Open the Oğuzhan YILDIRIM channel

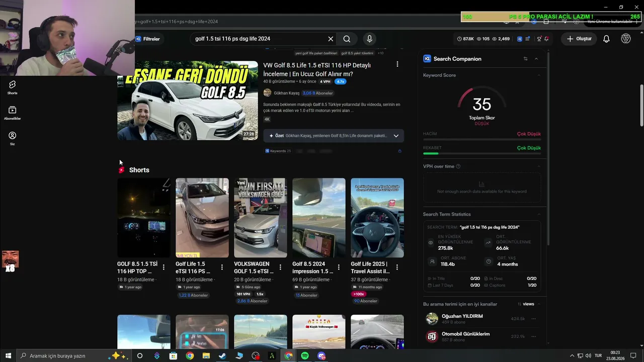462,316
